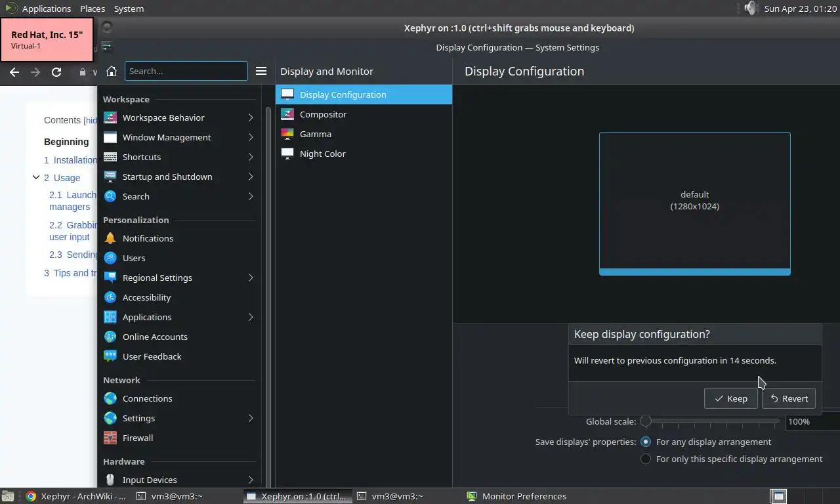Image resolution: width=840 pixels, height=504 pixels.
Task: Expand Workspace Behavior submenu arrow
Action: (x=251, y=117)
